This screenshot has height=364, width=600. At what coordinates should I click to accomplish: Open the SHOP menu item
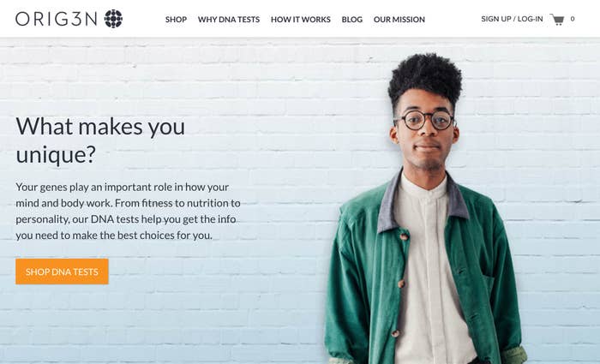click(176, 20)
